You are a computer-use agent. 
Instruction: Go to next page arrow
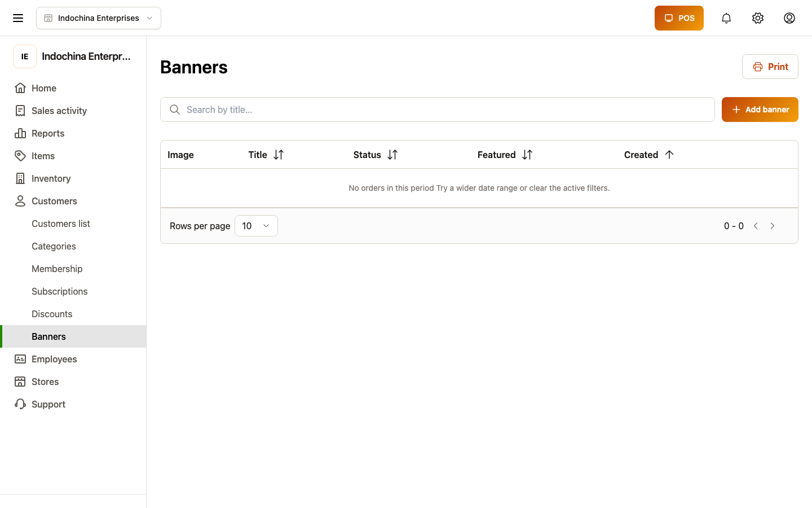773,226
